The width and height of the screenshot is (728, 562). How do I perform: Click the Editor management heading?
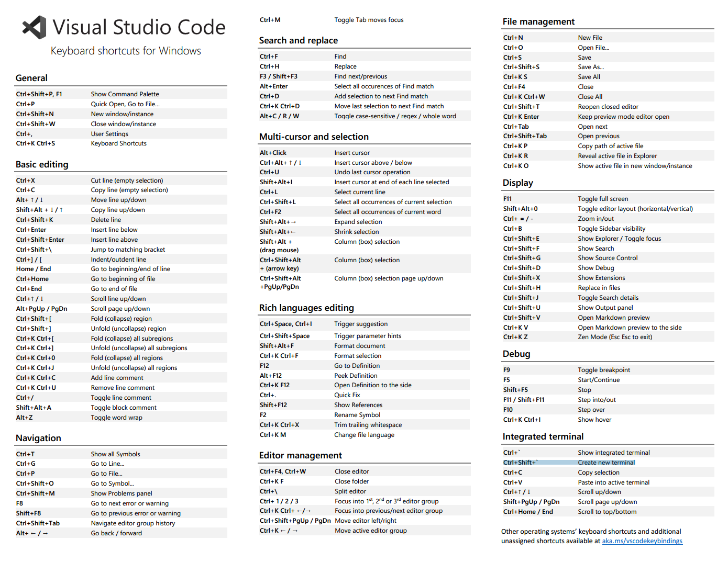pos(300,455)
